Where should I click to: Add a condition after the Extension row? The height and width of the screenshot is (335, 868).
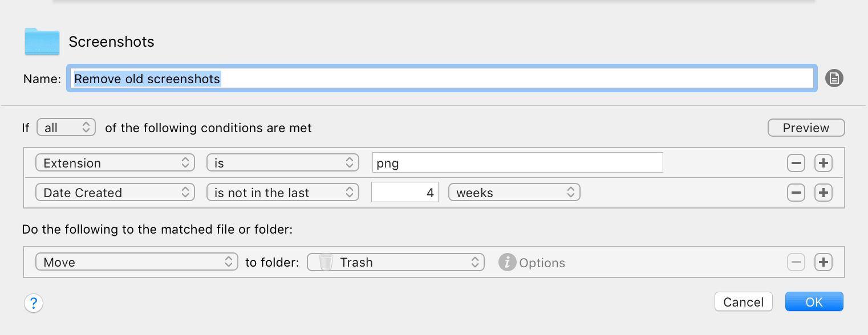click(823, 164)
